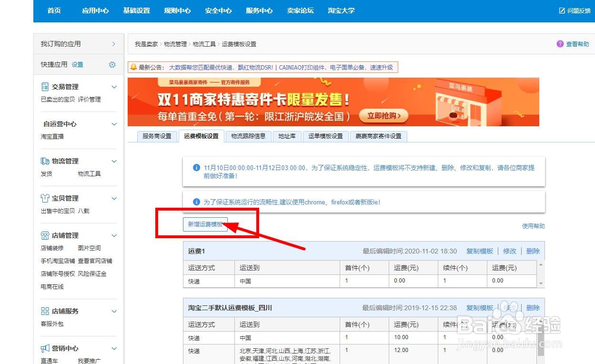Switch to the 地址库 tab
The height and width of the screenshot is (364, 595).
tap(287, 136)
